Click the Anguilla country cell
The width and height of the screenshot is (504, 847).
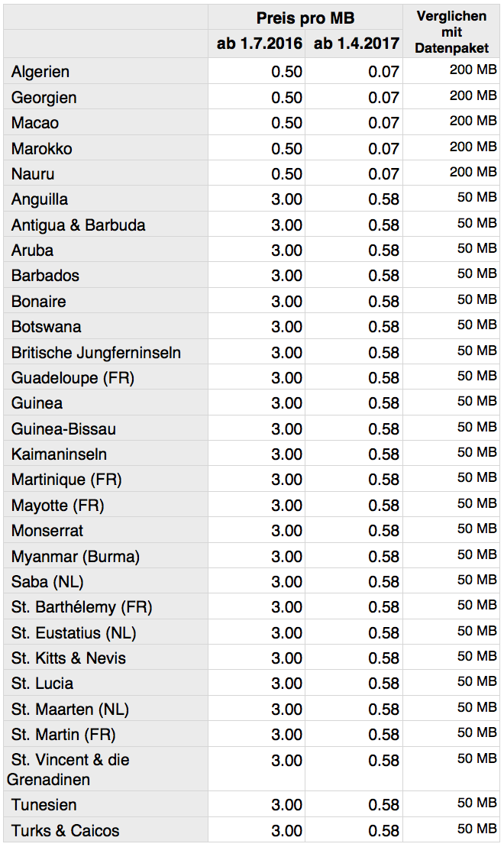(40, 199)
